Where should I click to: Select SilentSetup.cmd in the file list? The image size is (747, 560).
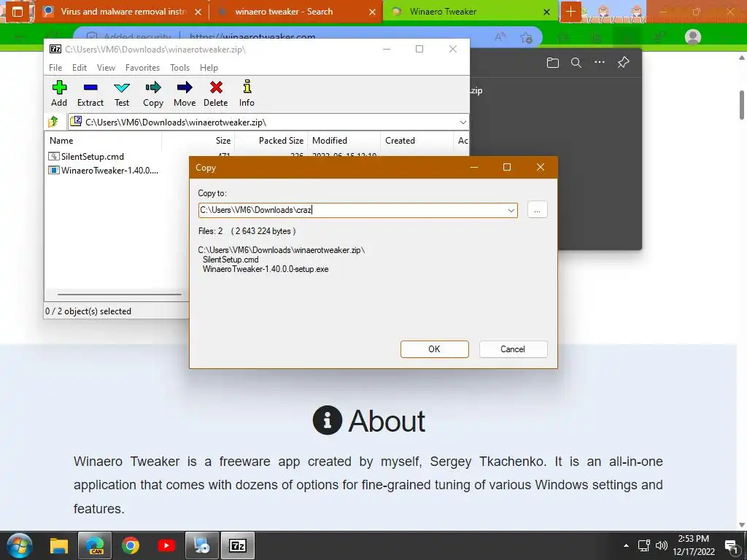[86, 156]
